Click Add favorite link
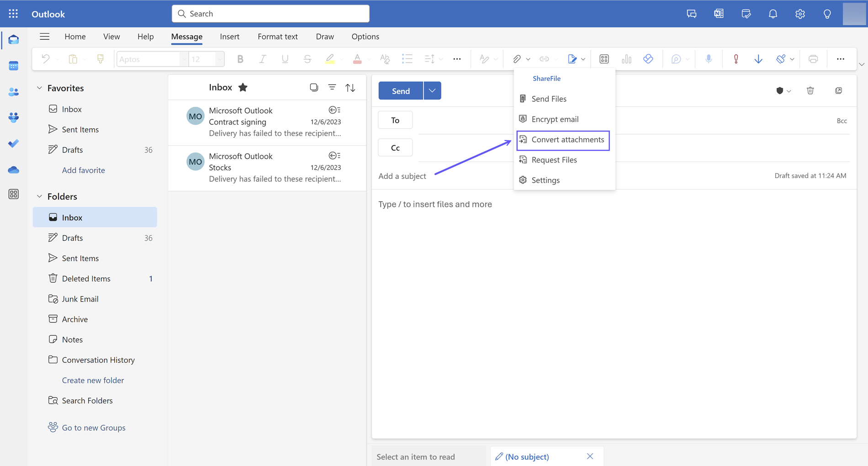Image resolution: width=868 pixels, height=466 pixels. click(84, 170)
